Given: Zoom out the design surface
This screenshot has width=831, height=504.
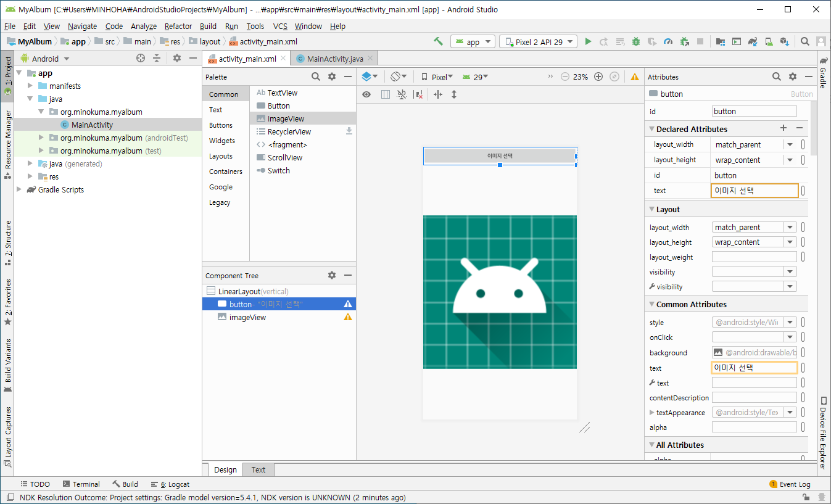Looking at the screenshot, I should pos(565,76).
